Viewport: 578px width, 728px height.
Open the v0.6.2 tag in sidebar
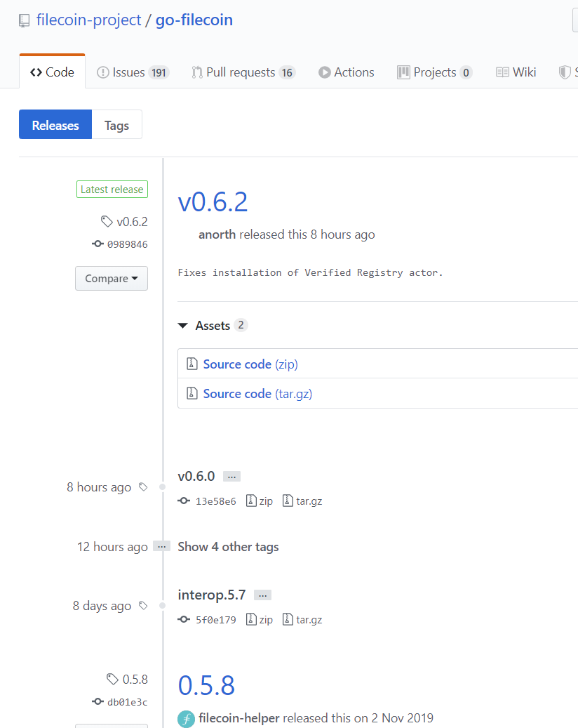pos(132,222)
